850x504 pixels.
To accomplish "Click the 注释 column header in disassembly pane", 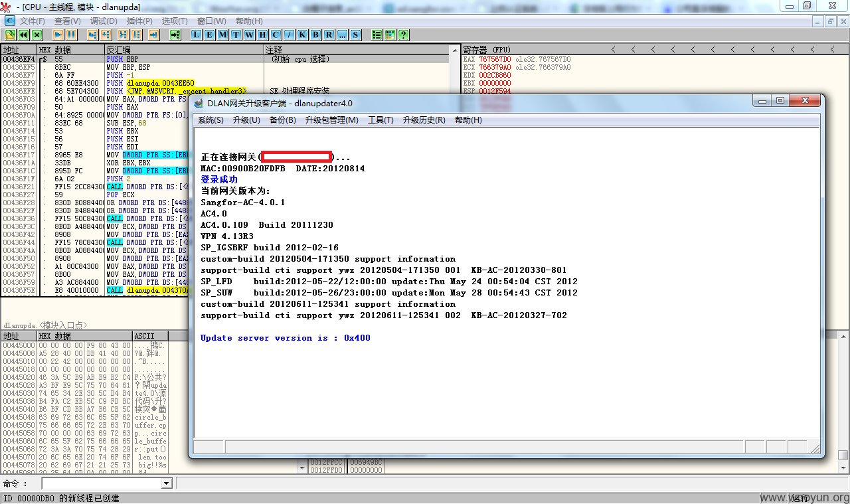I will pyautogui.click(x=358, y=50).
